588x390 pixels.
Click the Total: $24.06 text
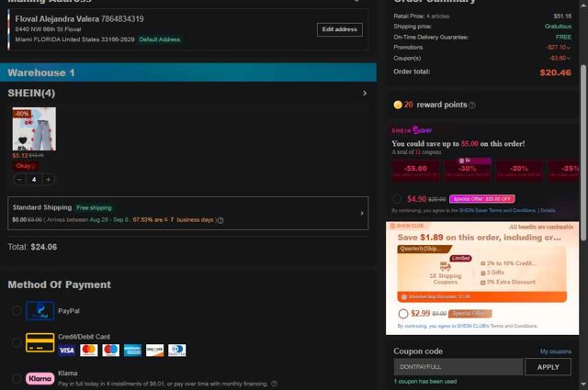[x=33, y=247]
